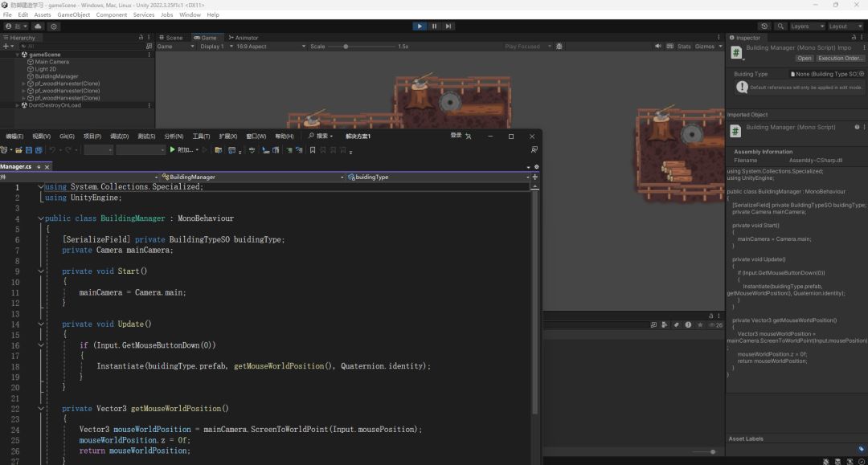Image resolution: width=868 pixels, height=465 pixels.
Task: Click the Play button in Unity toolbar
Action: click(x=420, y=27)
